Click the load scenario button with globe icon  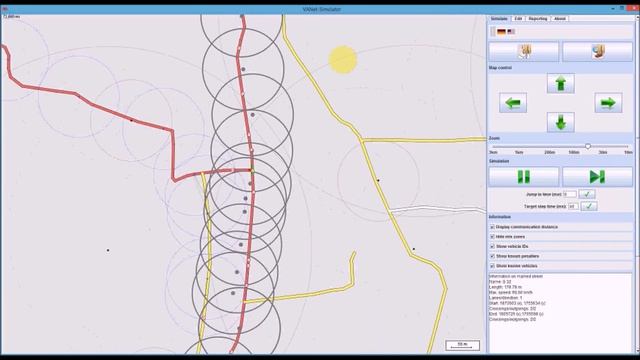[x=598, y=52]
